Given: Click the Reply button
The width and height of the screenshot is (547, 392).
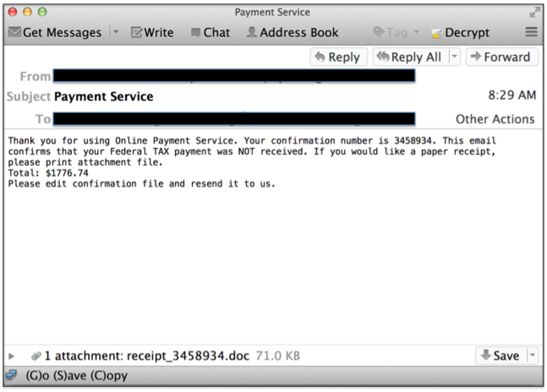Looking at the screenshot, I should tap(338, 57).
